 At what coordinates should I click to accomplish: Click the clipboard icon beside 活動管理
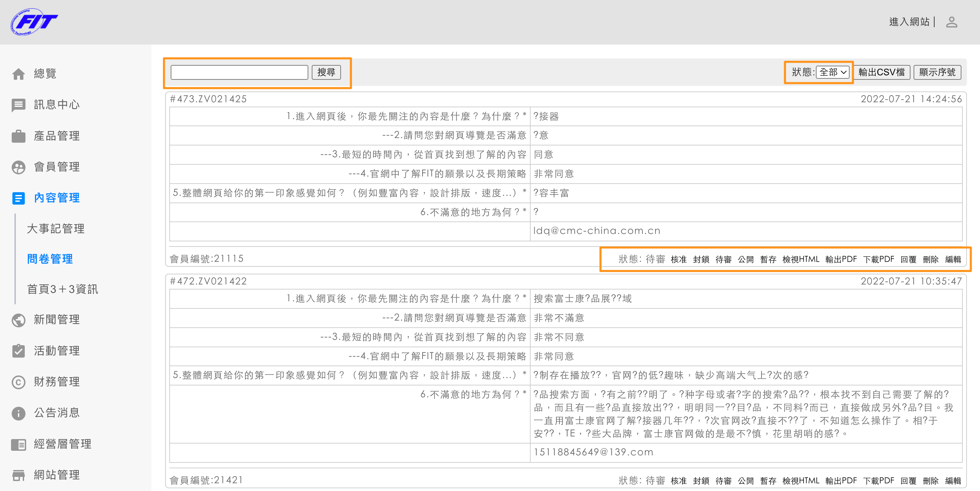point(18,351)
